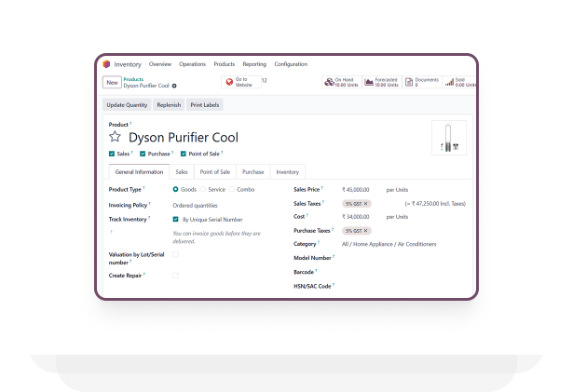Toggle the Point of Sale checkbox

(184, 154)
